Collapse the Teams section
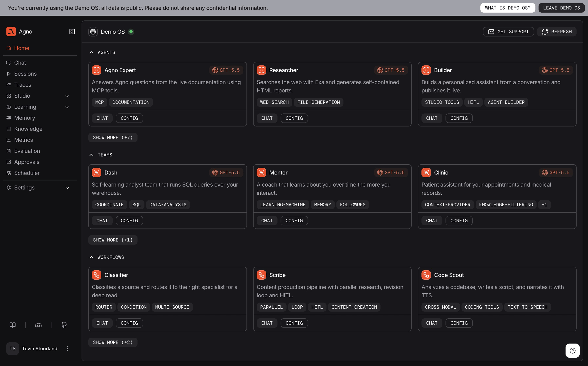Screen dimensions: 588x366 (x=91, y=155)
